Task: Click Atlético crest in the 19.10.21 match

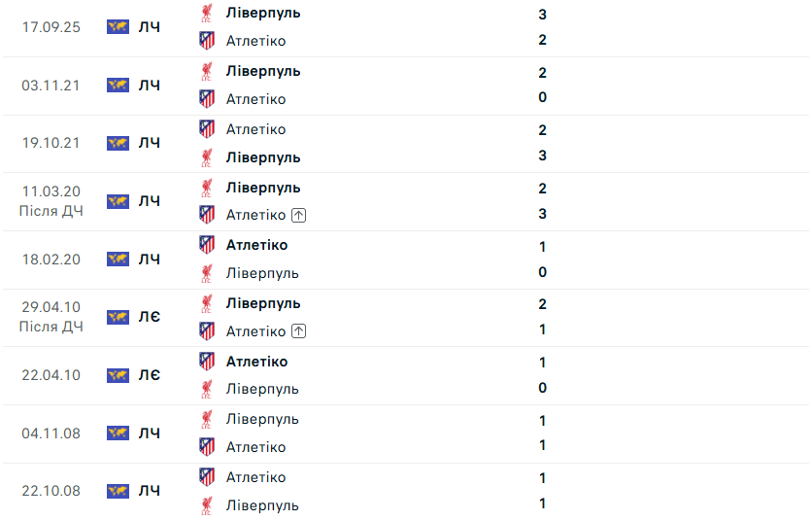Action: [207, 129]
